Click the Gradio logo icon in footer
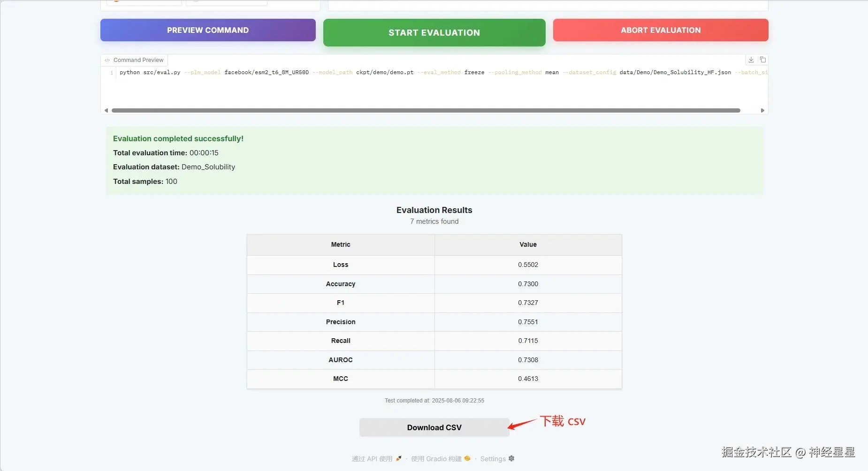This screenshot has width=868, height=471. pos(467,459)
